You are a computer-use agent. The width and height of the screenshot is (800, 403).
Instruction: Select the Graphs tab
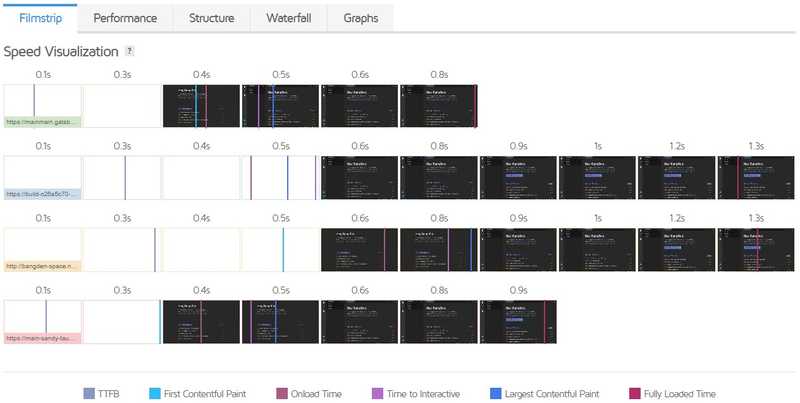pyautogui.click(x=361, y=18)
